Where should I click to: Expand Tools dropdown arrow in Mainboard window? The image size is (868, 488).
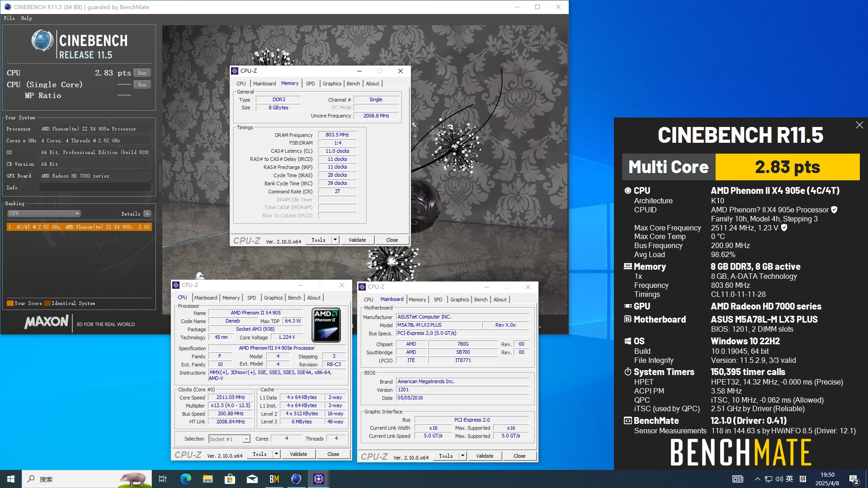tap(462, 456)
